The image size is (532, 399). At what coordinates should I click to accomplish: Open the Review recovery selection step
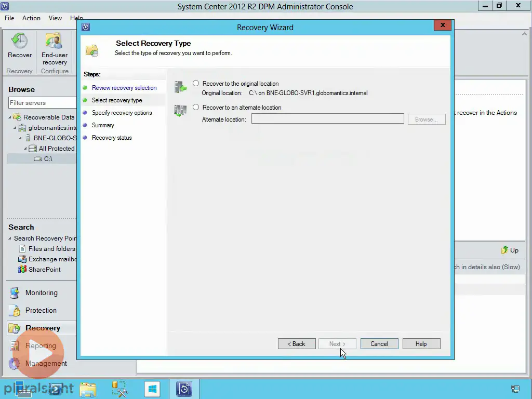(124, 87)
